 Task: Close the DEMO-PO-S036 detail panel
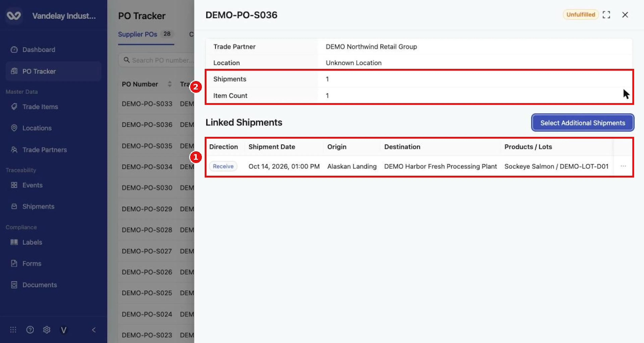(x=625, y=15)
